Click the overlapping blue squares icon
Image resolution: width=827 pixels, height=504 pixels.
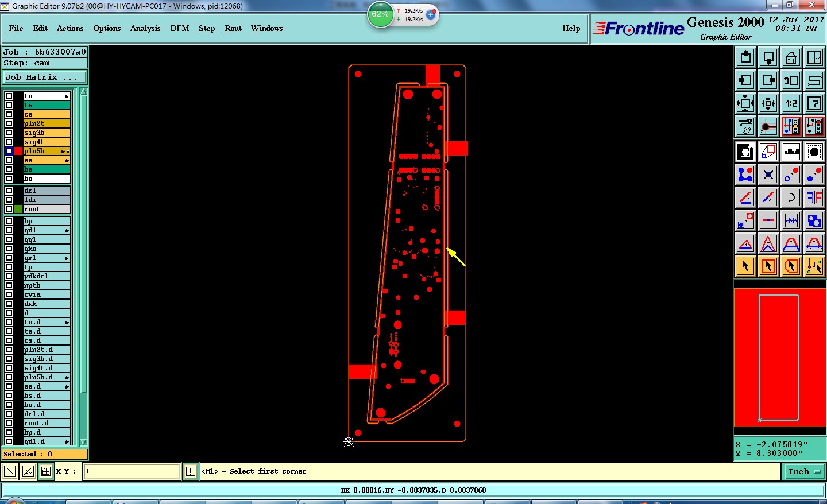pyautogui.click(x=814, y=220)
